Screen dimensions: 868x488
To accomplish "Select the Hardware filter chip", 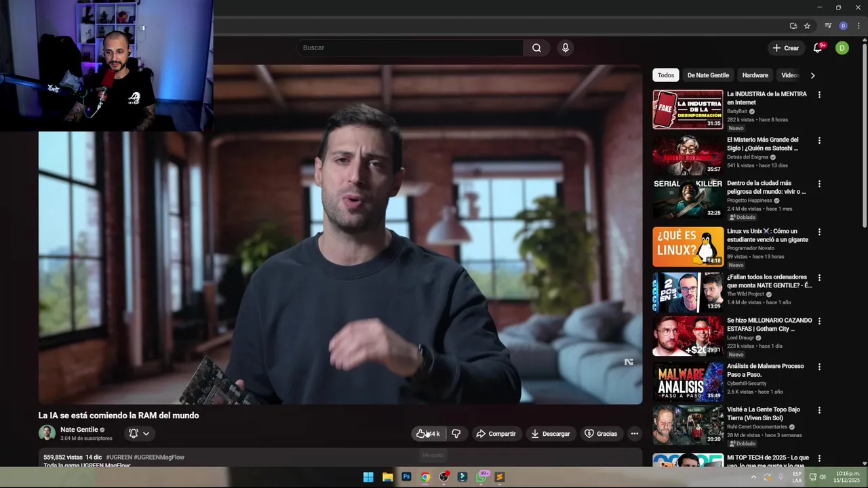I will (x=755, y=75).
